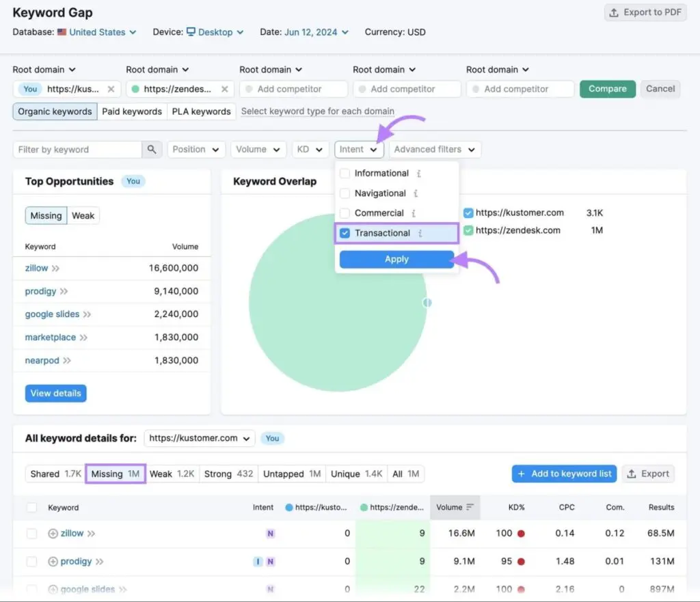Toggle https://zendesk.com checkbox in legend
Viewport: 700px width, 602px height.
(468, 231)
